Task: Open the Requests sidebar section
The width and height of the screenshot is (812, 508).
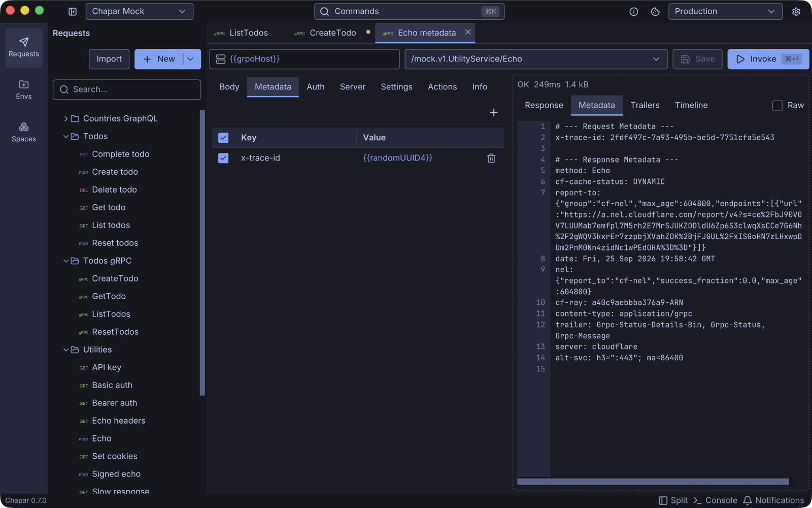Action: click(24, 47)
